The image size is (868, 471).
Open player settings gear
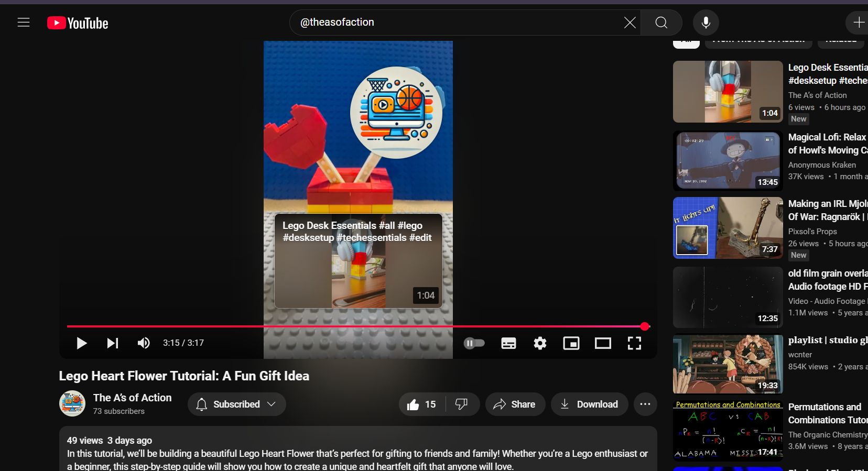540,343
